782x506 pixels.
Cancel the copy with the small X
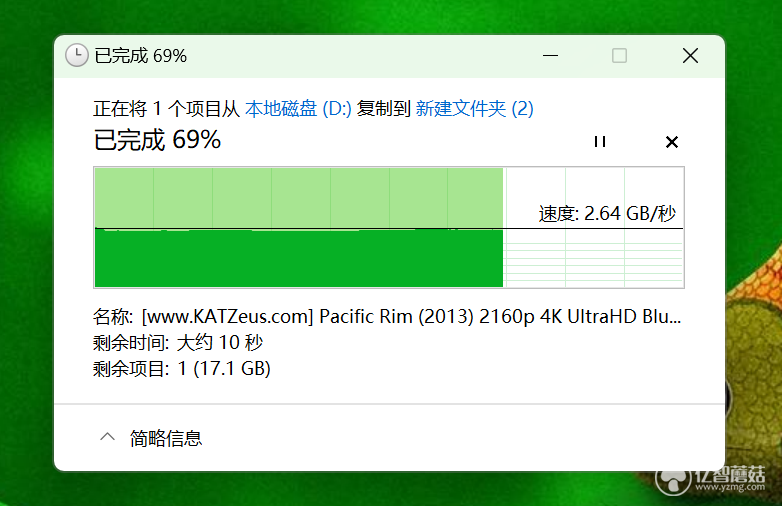672,142
